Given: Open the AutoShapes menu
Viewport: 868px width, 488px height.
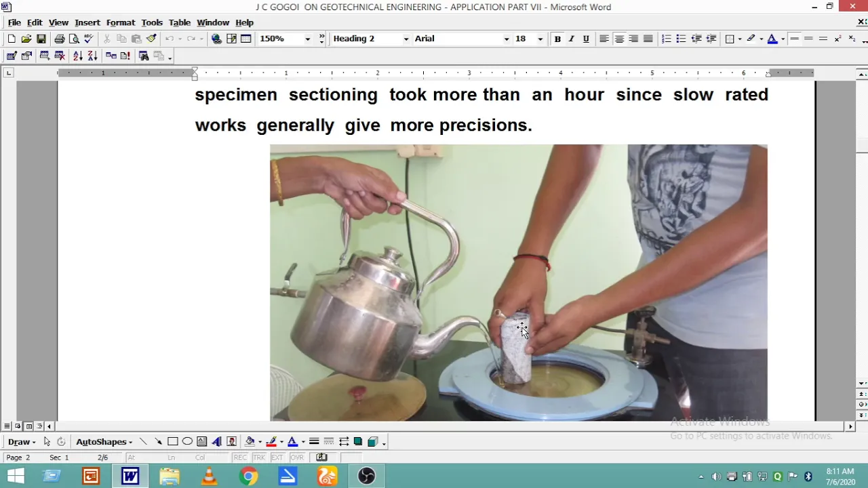Looking at the screenshot, I should pos(104,441).
